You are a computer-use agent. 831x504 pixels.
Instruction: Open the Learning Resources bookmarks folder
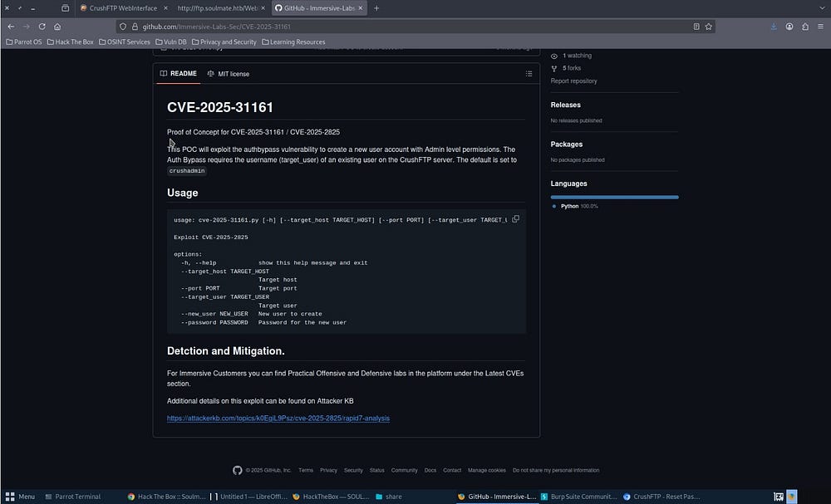293,42
